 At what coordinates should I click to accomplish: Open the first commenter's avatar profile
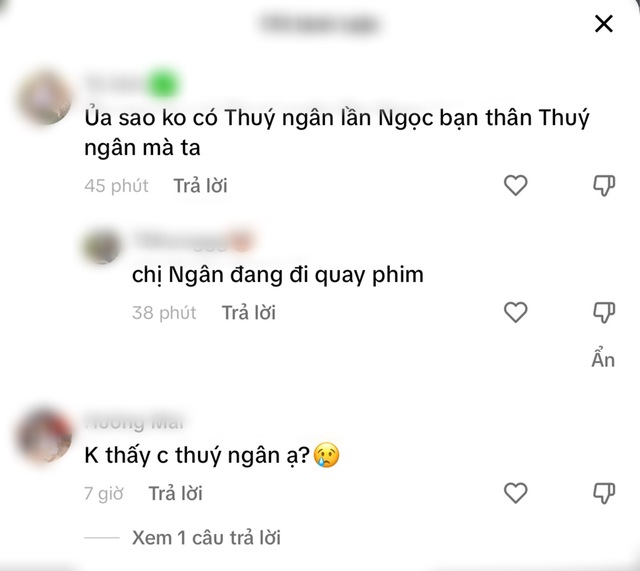[44, 98]
